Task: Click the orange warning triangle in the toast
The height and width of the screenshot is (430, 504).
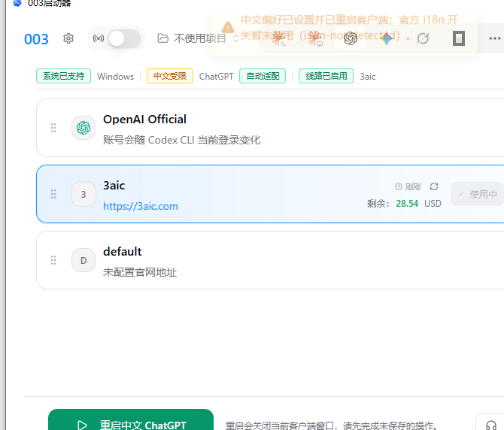Action: [228, 28]
